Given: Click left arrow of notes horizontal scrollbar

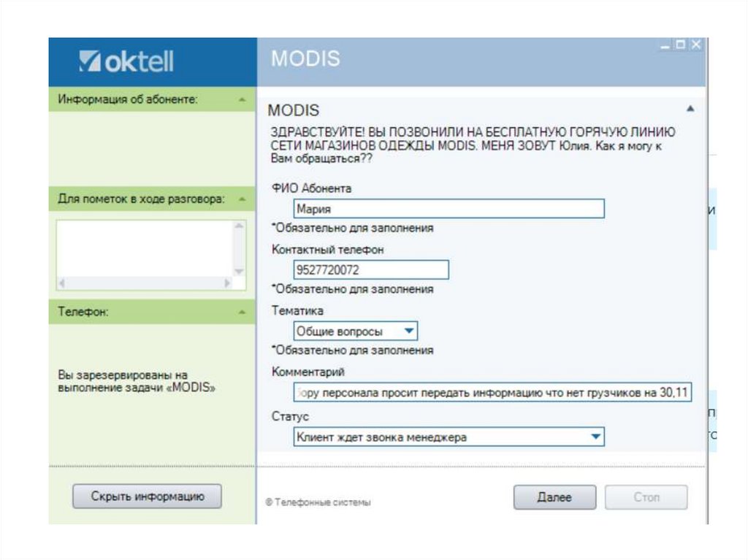Looking at the screenshot, I should point(62,283).
